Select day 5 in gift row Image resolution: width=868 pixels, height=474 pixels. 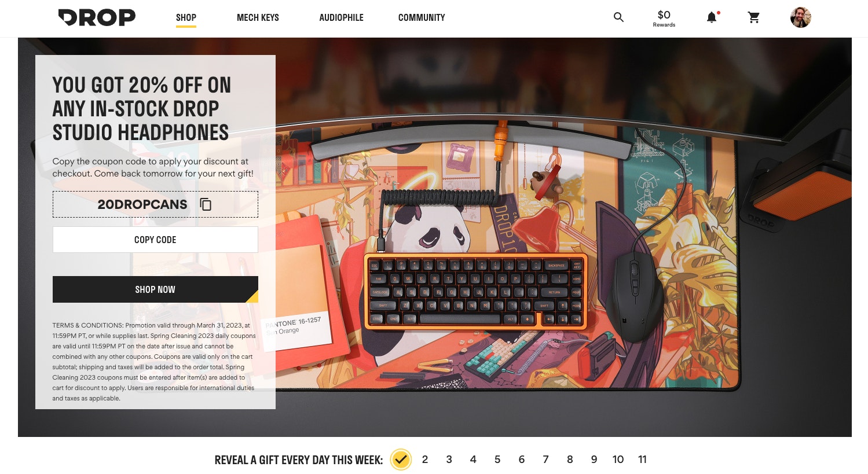497,460
